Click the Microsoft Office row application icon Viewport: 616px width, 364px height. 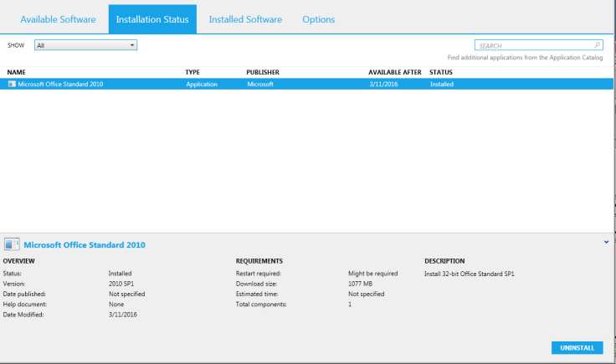tap(12, 85)
